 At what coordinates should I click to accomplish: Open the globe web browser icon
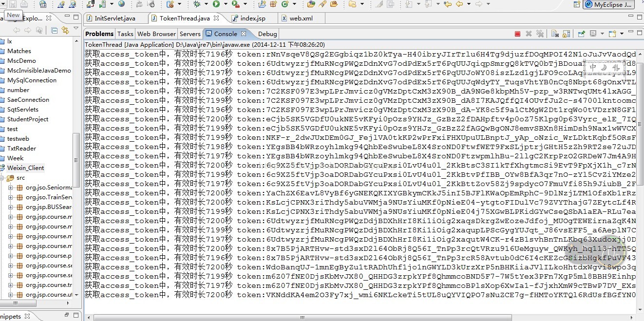pos(121,4)
